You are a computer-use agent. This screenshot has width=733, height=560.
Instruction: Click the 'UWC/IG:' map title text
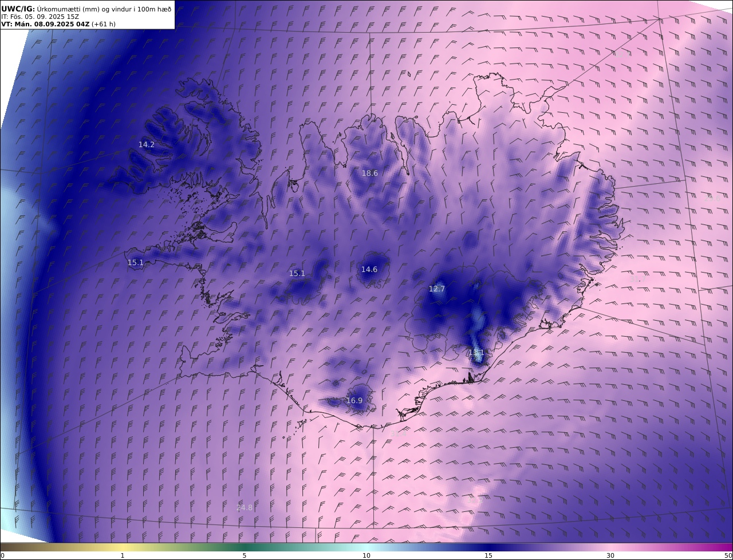(x=18, y=9)
